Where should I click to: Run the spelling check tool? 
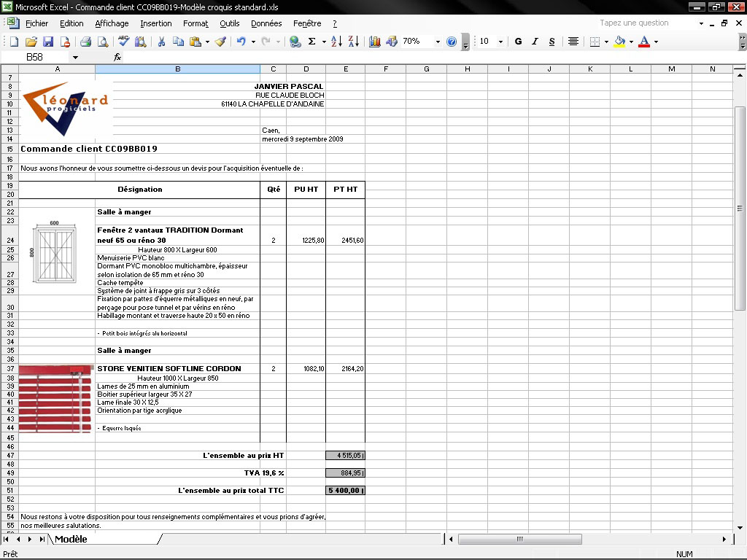point(124,42)
